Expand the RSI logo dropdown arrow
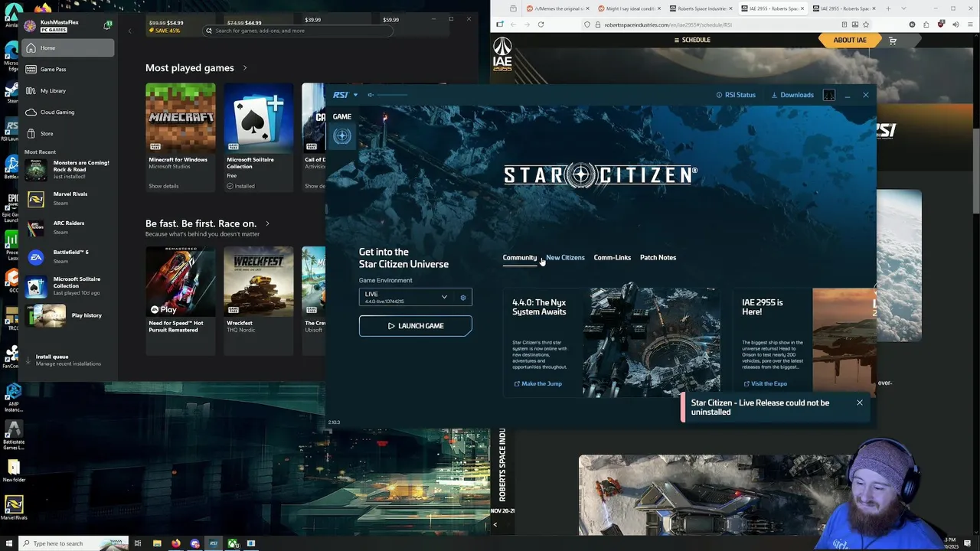Viewport: 980px width, 551px height. (x=355, y=95)
